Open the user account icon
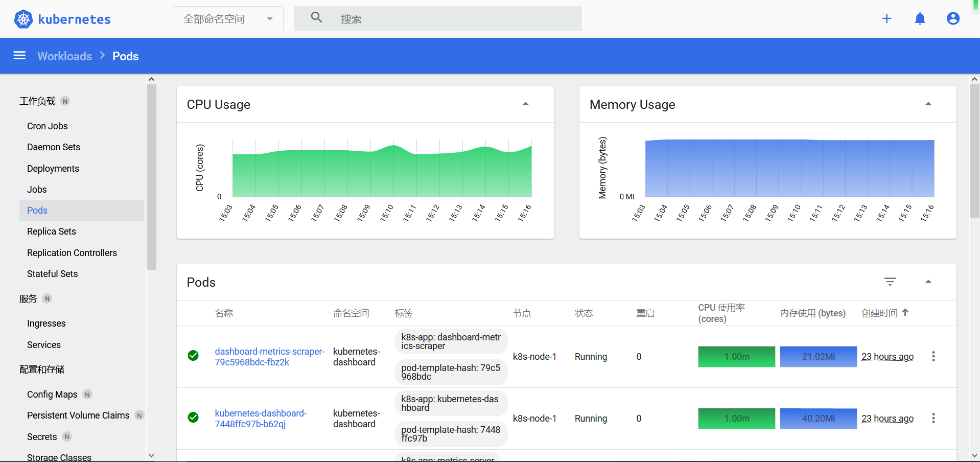The height and width of the screenshot is (462, 980). point(953,18)
